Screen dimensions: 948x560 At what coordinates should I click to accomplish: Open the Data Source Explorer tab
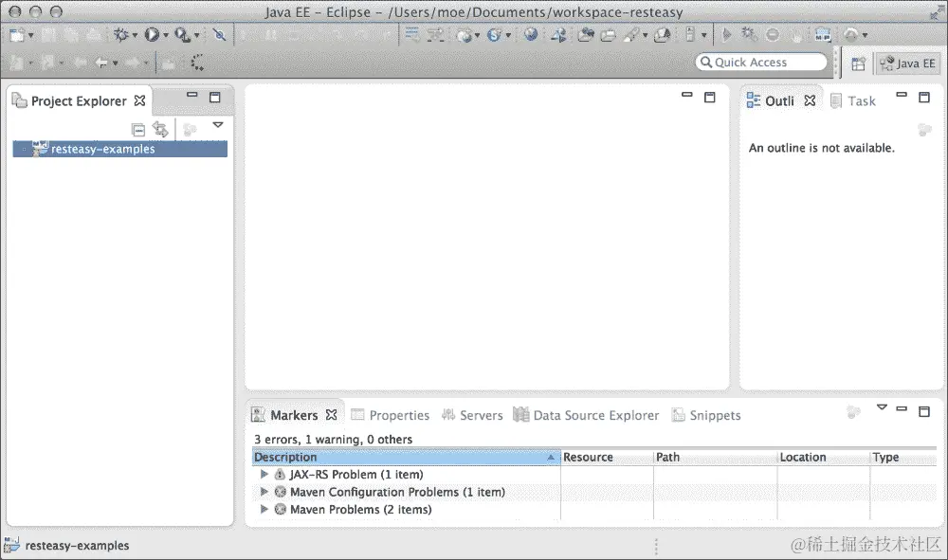[x=586, y=415]
